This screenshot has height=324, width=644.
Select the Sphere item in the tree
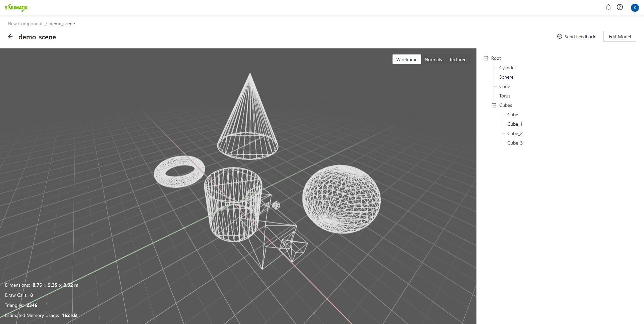[x=506, y=77]
